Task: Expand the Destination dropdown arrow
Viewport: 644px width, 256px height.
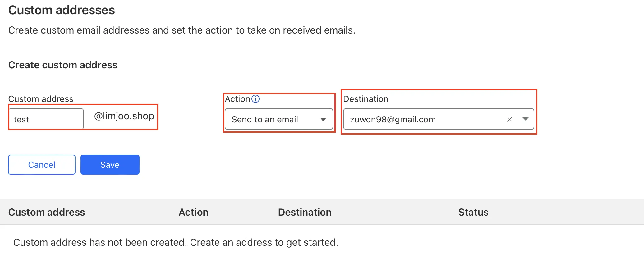Action: 526,119
